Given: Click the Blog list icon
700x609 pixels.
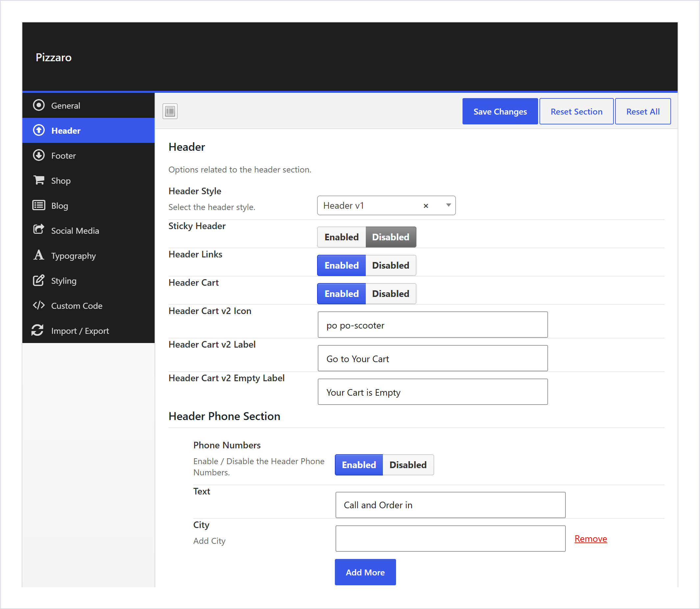Looking at the screenshot, I should (x=39, y=205).
